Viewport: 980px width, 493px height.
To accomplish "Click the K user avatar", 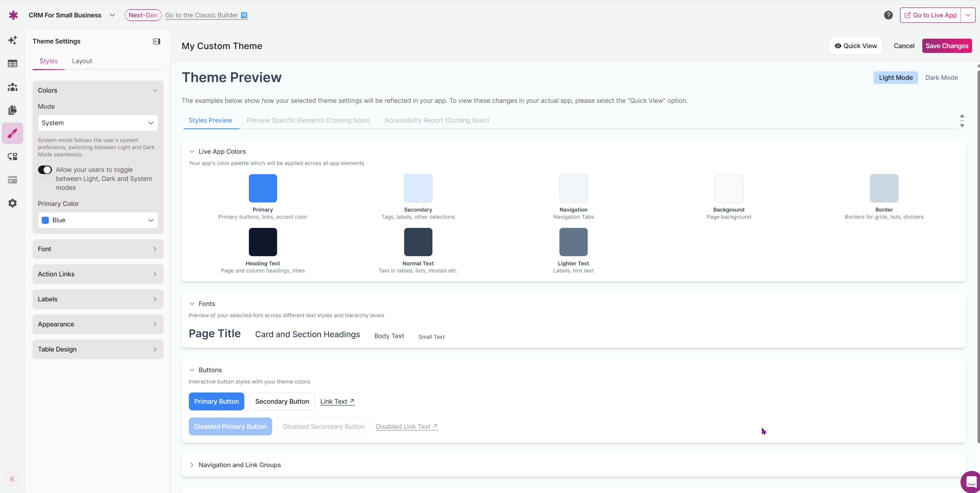I will [12, 479].
